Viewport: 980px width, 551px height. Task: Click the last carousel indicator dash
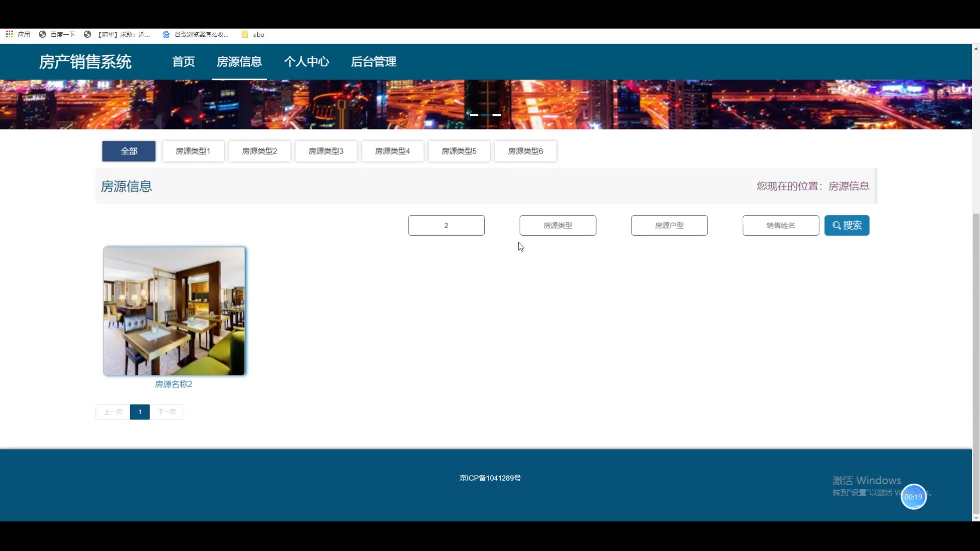pos(497,115)
